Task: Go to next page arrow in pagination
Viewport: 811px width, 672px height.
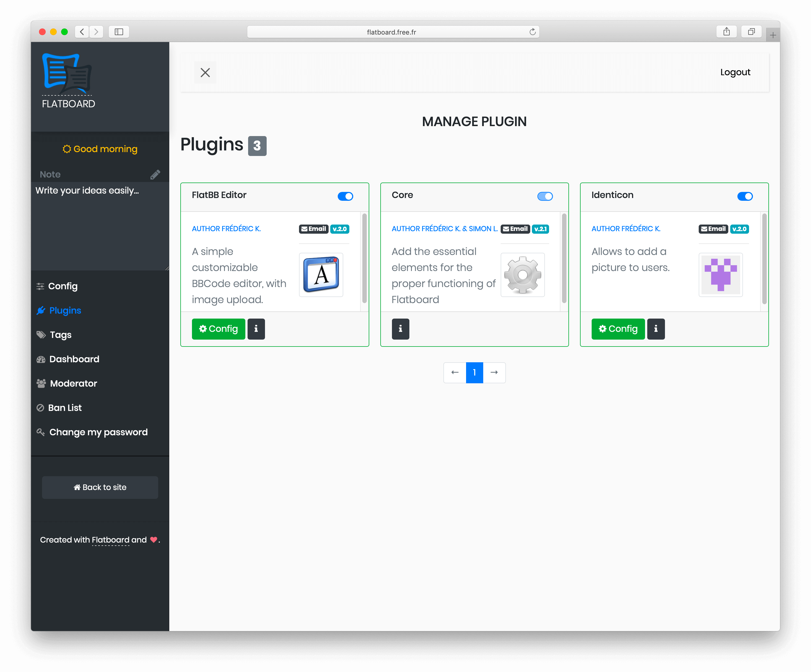Action: pos(494,372)
